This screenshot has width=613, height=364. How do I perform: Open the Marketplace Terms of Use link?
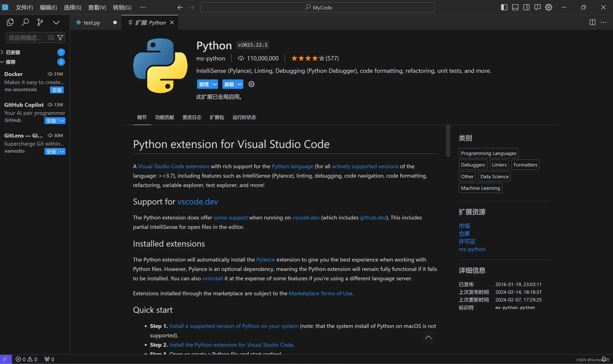pyautogui.click(x=320, y=293)
